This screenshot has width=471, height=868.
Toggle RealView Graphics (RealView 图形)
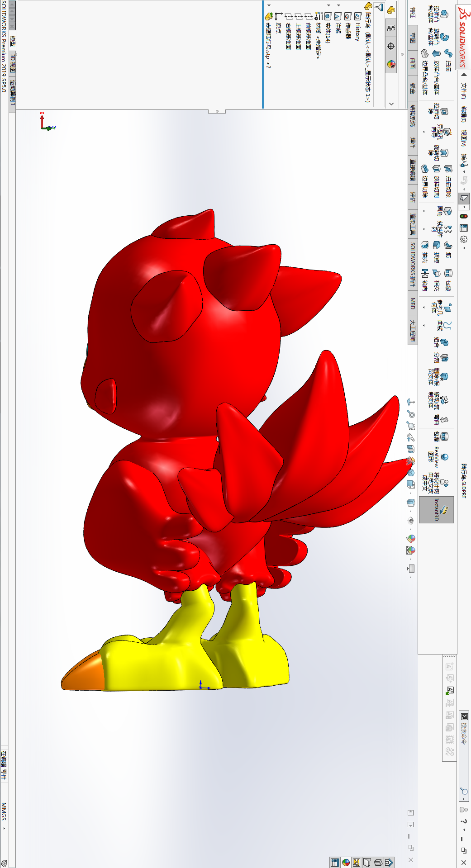(x=438, y=458)
